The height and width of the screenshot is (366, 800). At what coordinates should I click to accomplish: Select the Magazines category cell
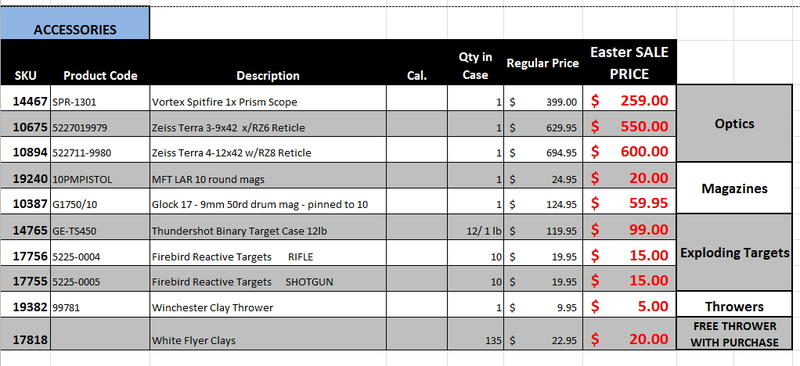point(734,188)
